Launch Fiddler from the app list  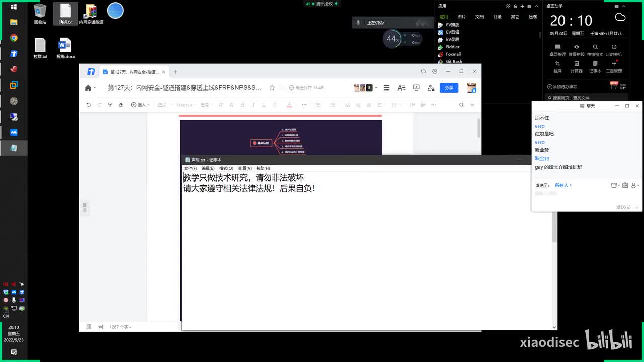(449, 47)
